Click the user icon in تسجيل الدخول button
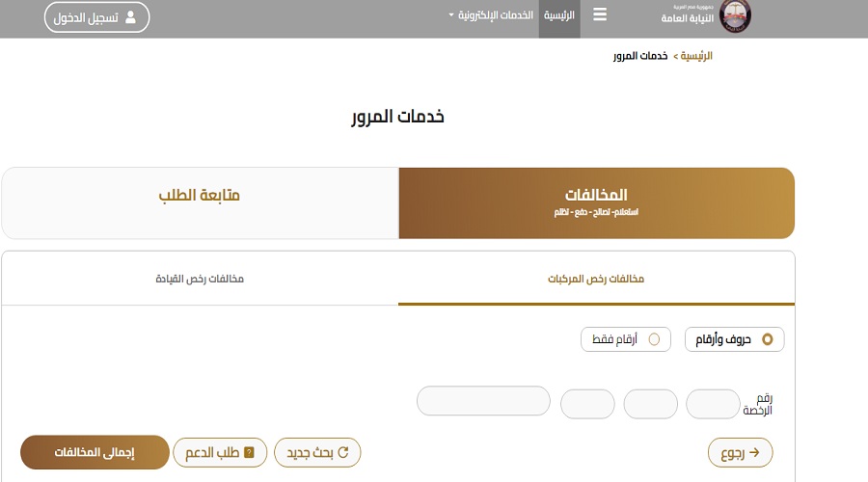The height and width of the screenshot is (482, 868). 130,17
